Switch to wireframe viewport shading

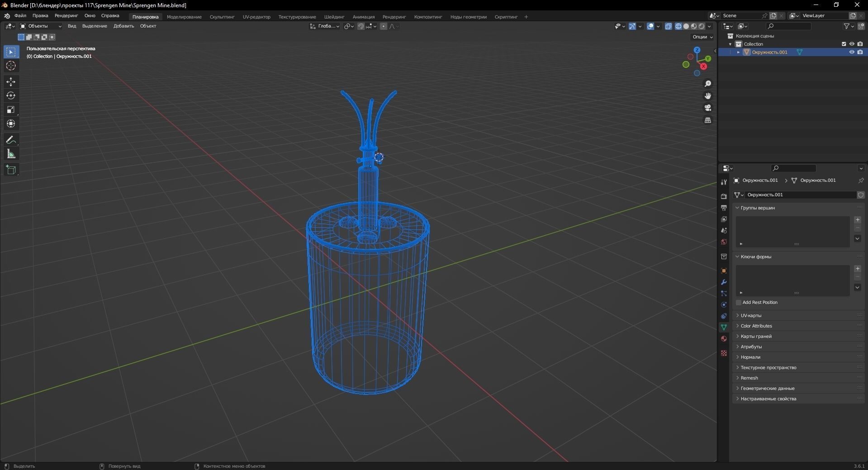click(x=678, y=26)
